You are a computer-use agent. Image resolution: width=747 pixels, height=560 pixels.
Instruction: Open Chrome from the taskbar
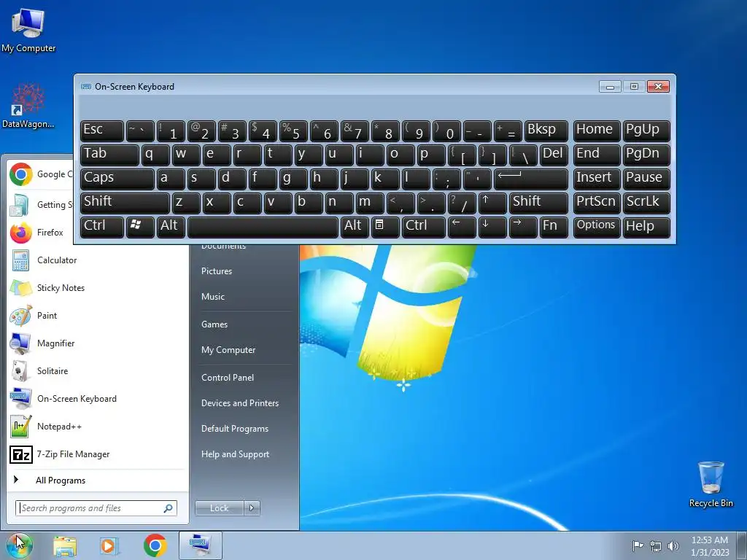tap(155, 545)
